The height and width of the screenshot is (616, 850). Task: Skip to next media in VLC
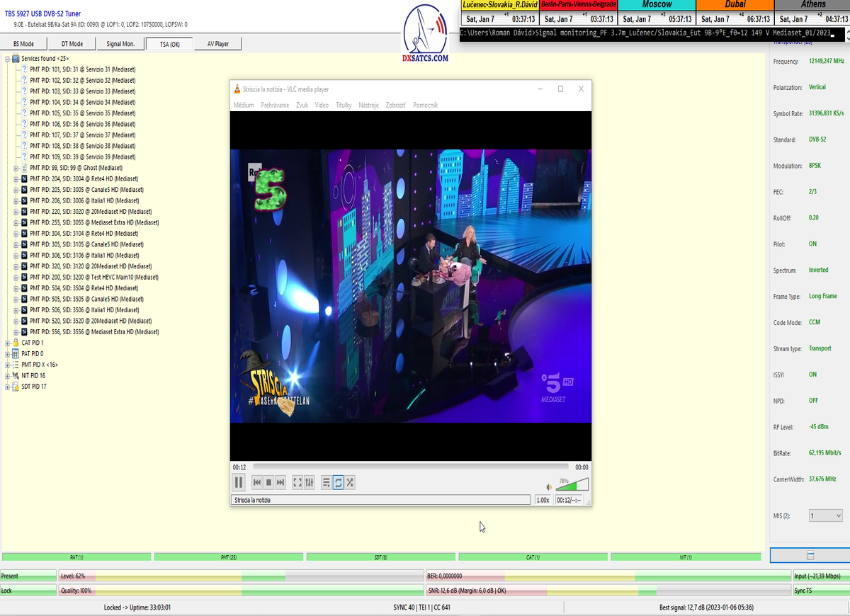pyautogui.click(x=280, y=482)
